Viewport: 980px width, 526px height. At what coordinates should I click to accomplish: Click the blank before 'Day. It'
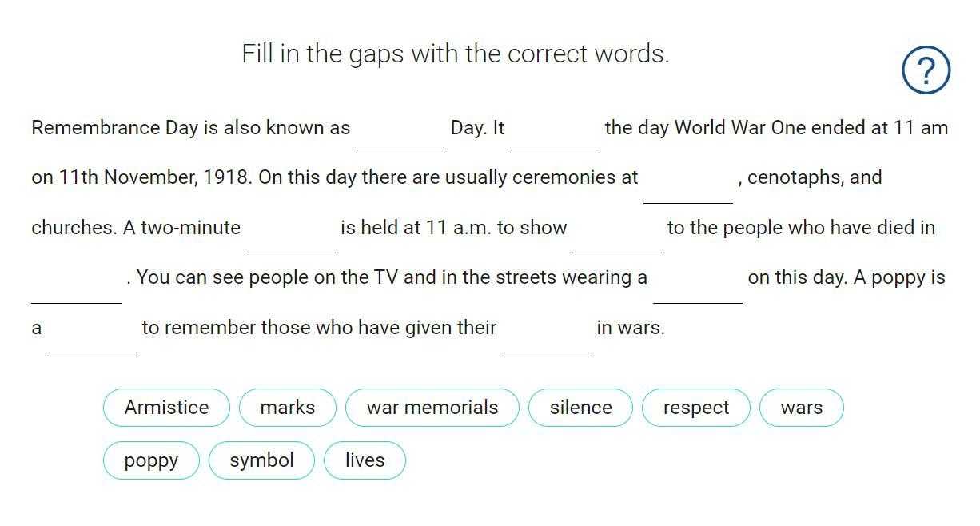400,133
